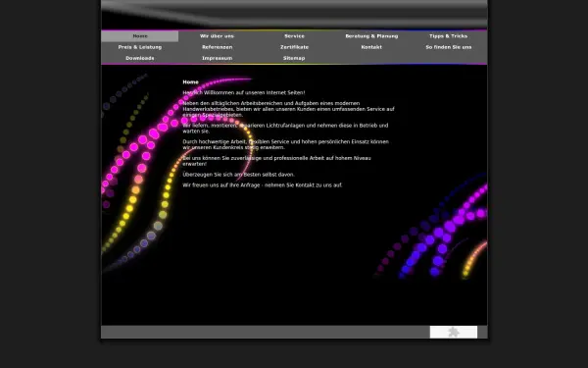Open the Kontakt page
The image size is (588, 368).
pyautogui.click(x=371, y=47)
